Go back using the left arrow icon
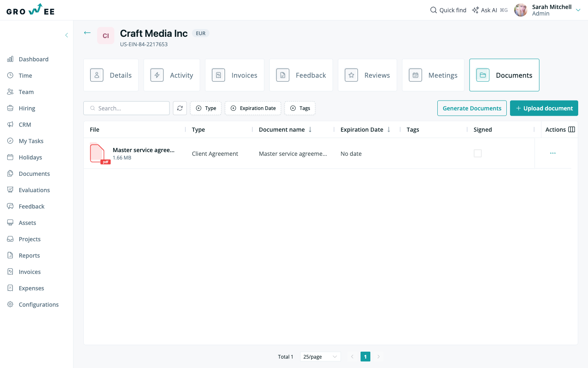The image size is (588, 368). pos(87,33)
